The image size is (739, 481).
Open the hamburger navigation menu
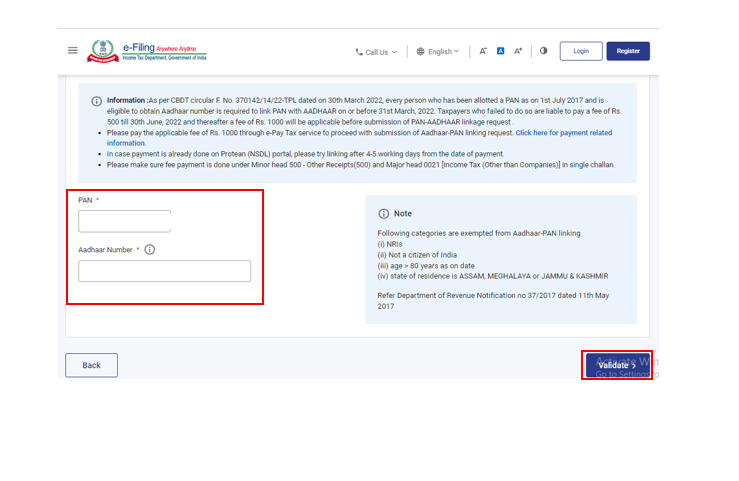tap(72, 51)
